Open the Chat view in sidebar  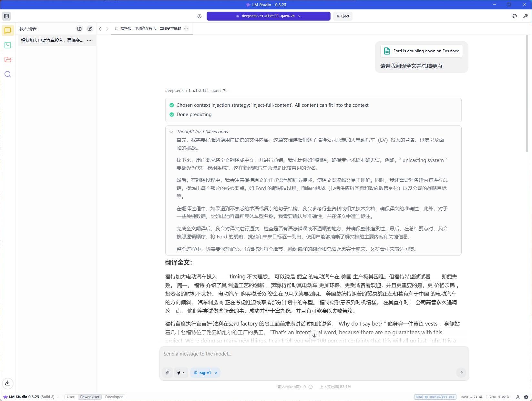pos(8,31)
